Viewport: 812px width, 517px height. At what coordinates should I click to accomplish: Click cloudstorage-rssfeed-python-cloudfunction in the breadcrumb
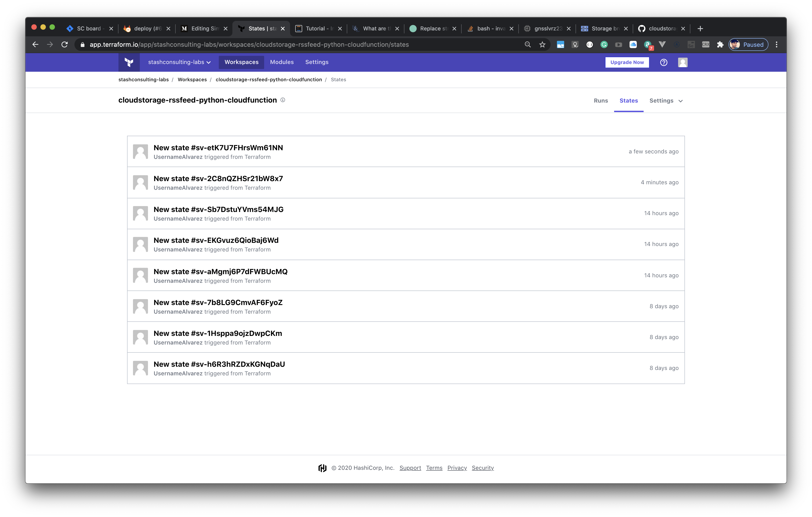269,80
